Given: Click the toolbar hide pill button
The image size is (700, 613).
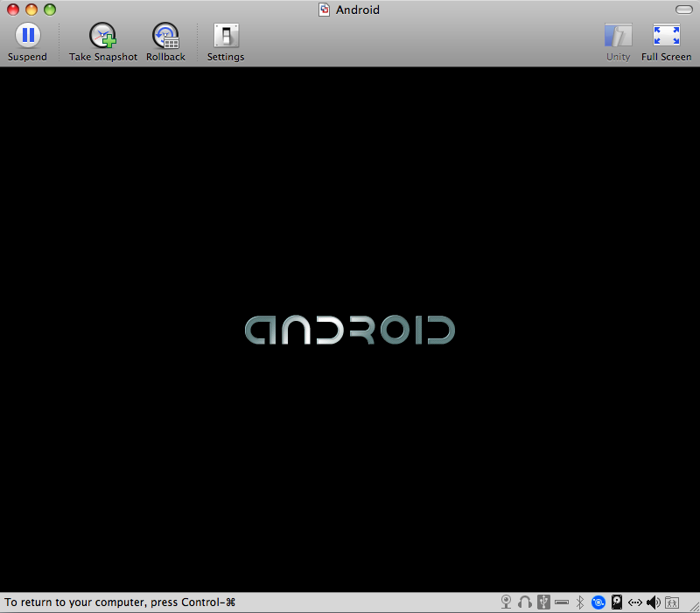Looking at the screenshot, I should click(683, 10).
